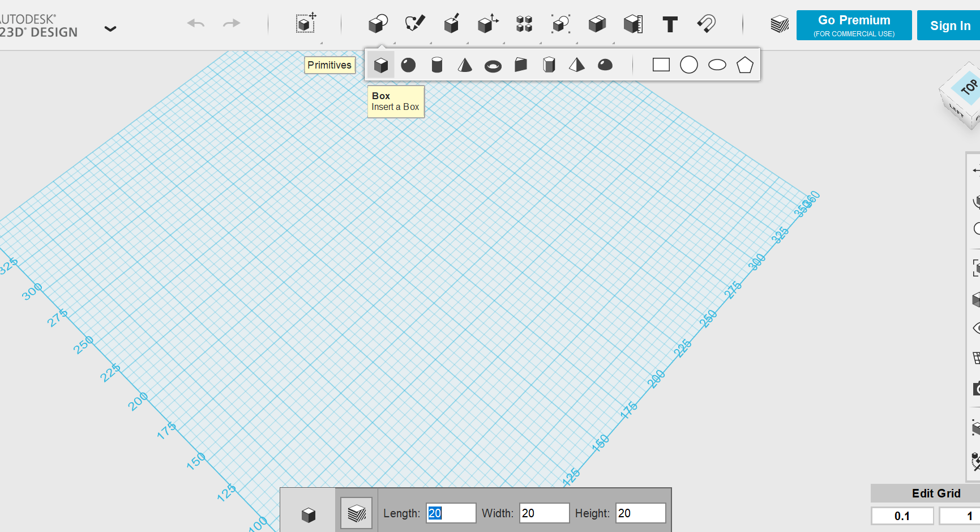Click the Go Premium button

point(854,25)
